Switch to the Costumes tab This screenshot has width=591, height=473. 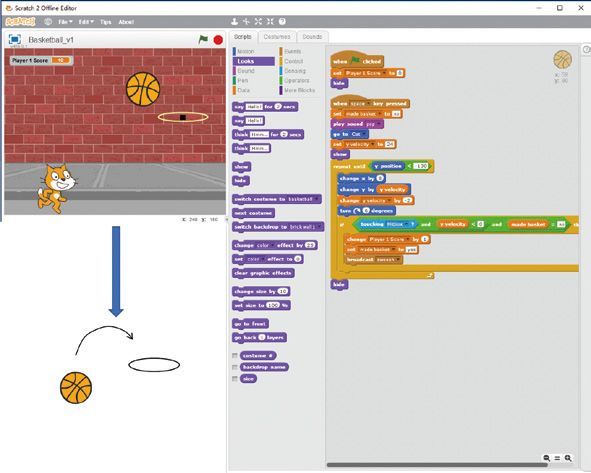click(x=277, y=37)
